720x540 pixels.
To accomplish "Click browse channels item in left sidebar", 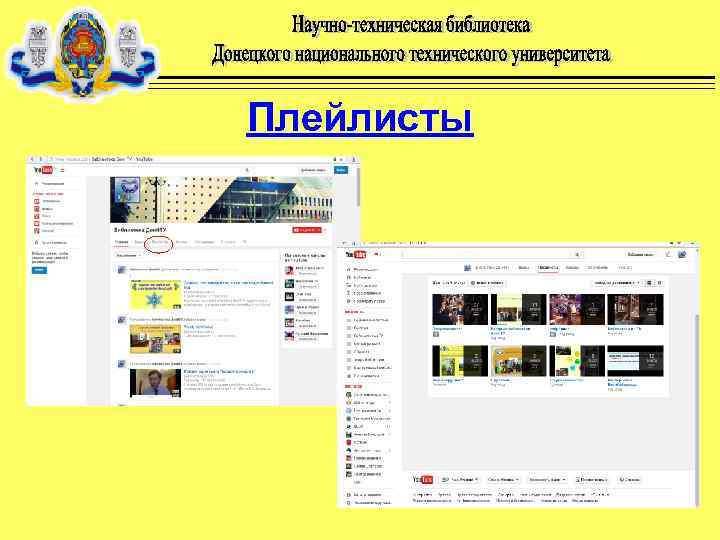I will point(51,242).
